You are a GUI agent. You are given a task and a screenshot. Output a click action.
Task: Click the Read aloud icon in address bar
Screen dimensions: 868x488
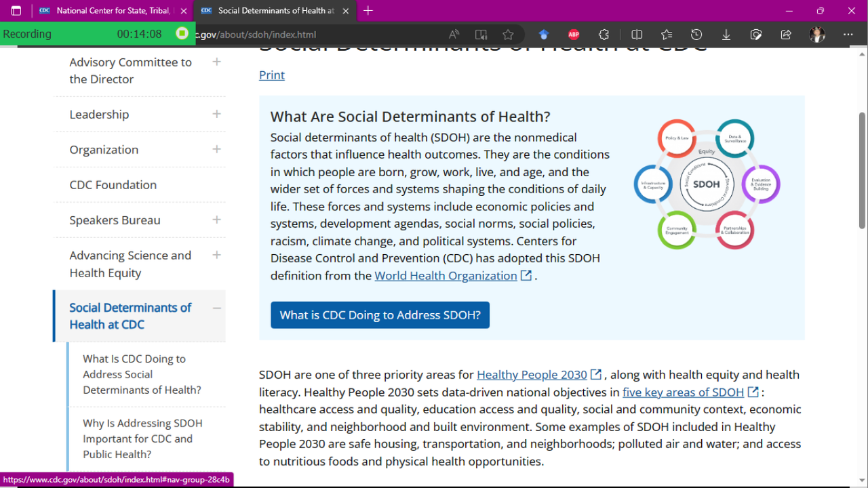pos(454,35)
